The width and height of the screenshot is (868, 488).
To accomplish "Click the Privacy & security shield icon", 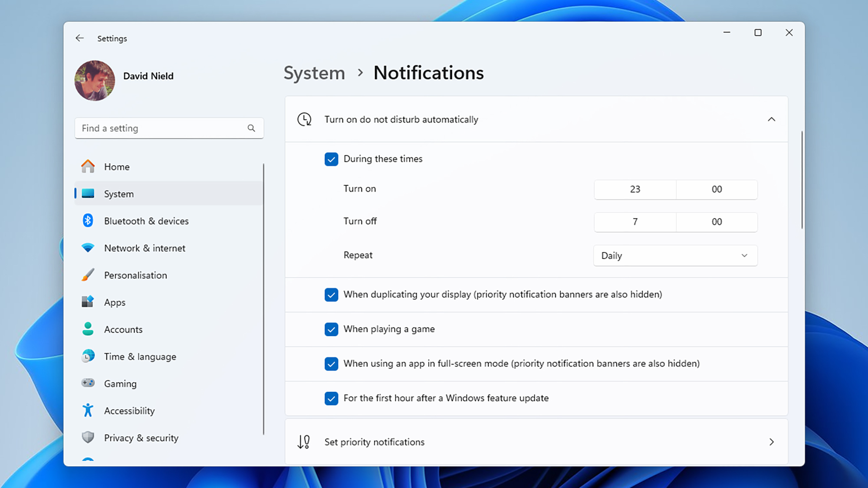I will point(88,437).
